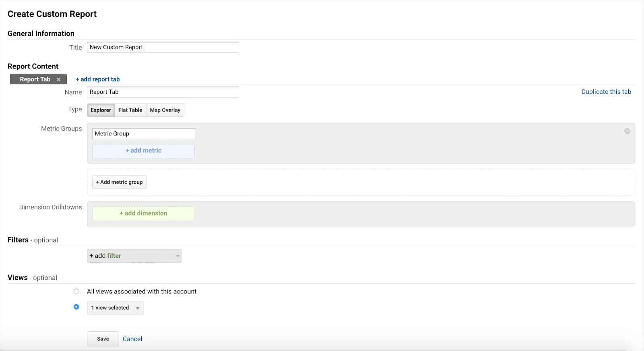Click the add metric button

(x=143, y=151)
